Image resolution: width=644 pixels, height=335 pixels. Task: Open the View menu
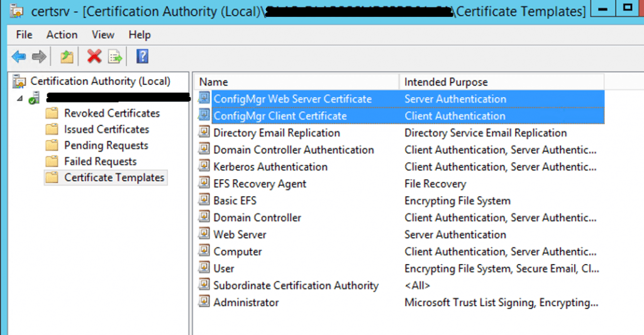pyautogui.click(x=103, y=35)
